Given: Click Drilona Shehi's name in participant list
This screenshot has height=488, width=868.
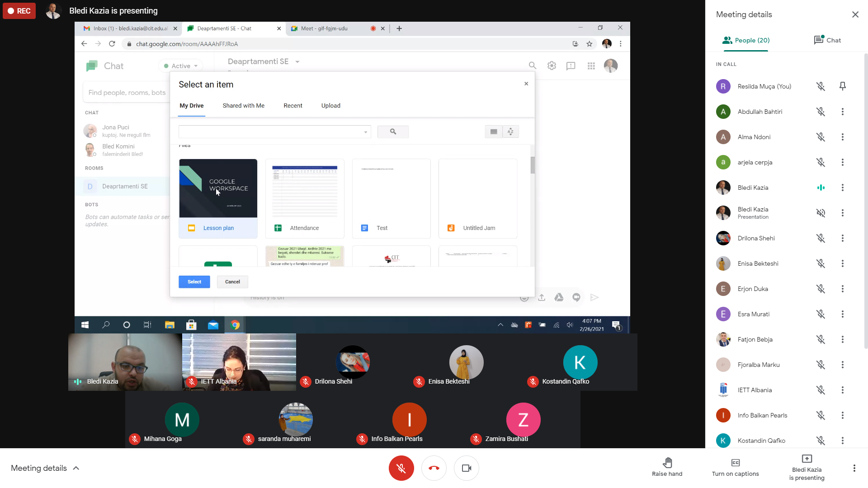Looking at the screenshot, I should (756, 238).
